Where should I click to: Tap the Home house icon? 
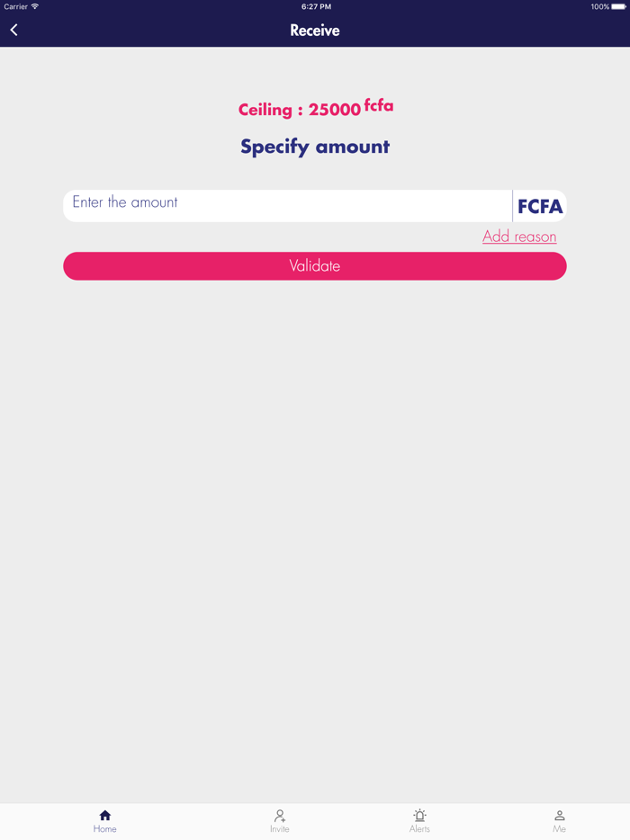105,815
